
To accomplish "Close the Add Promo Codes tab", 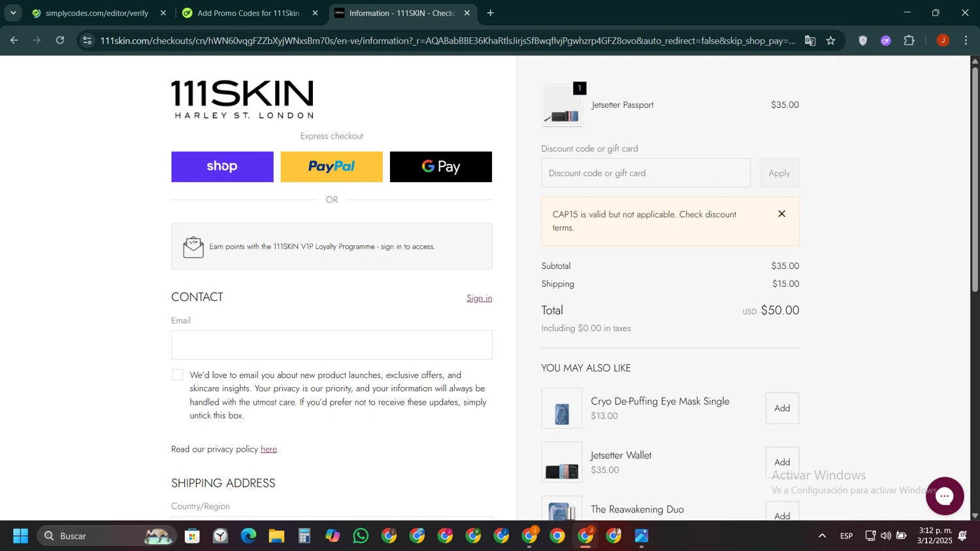I will (x=316, y=13).
